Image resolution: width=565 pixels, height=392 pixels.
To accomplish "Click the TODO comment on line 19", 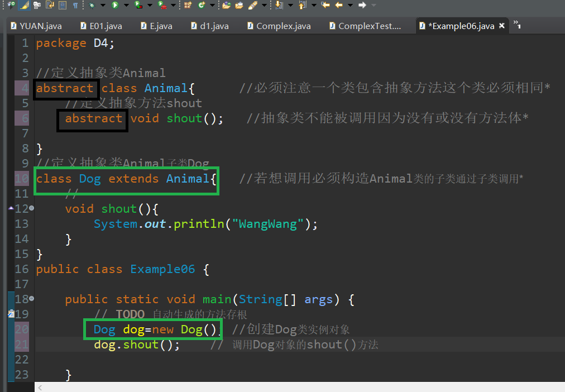I will click(x=170, y=314).
